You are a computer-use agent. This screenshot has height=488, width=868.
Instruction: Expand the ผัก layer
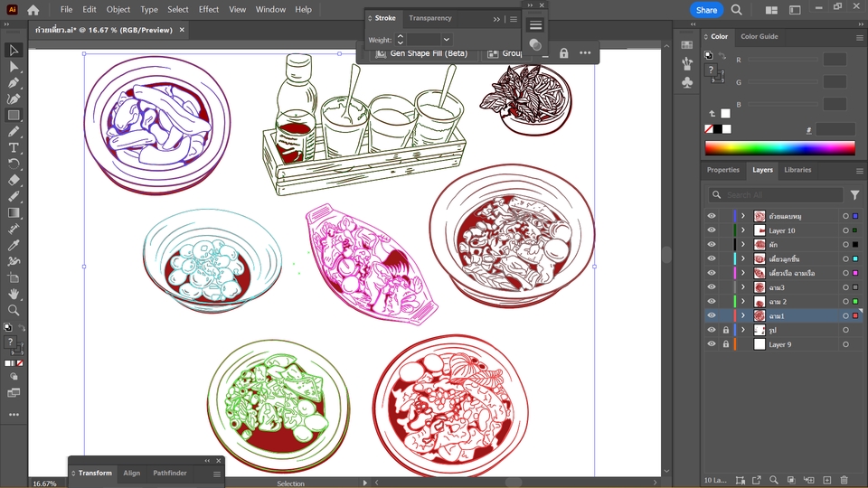743,245
